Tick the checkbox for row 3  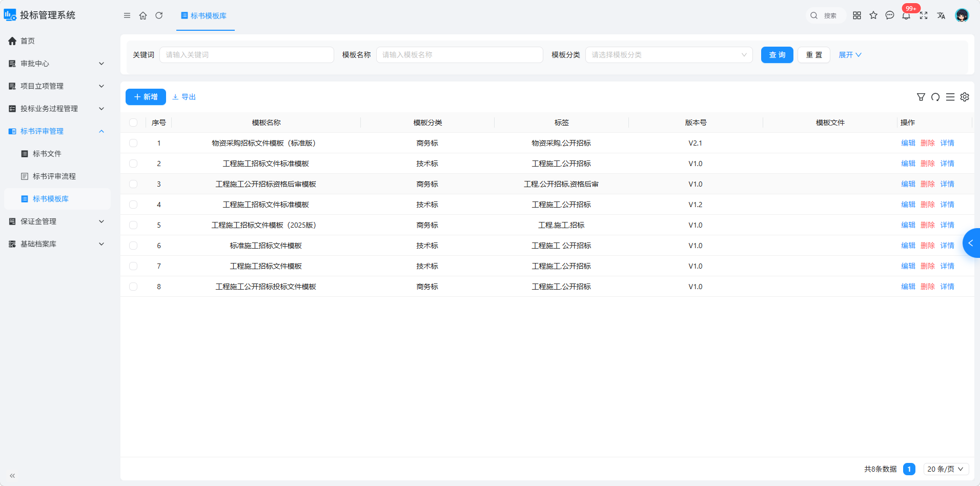click(133, 184)
